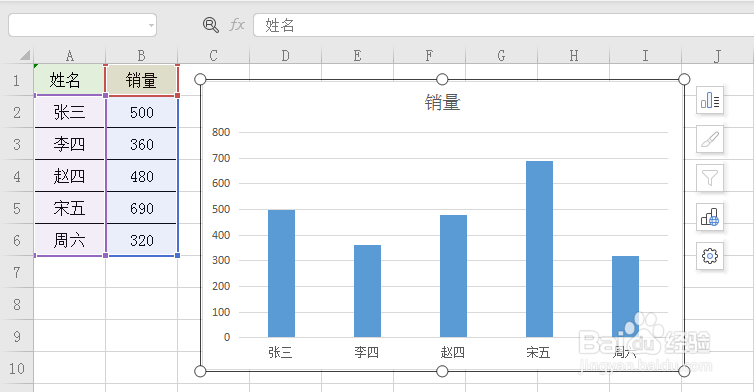754x392 pixels.
Task: Click cell A6 containing 周六
Action: click(70, 240)
